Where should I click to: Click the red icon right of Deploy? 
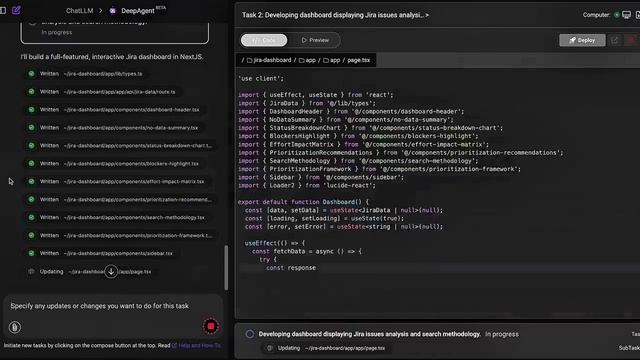pos(631,40)
